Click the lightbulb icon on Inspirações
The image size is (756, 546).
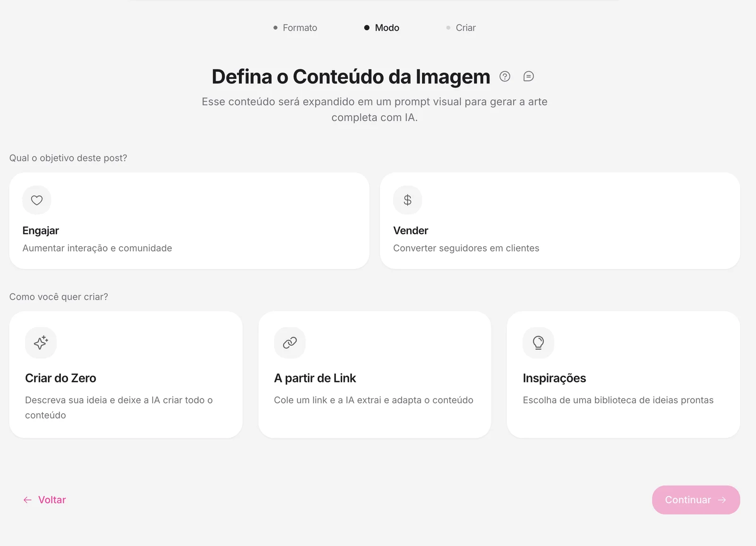tap(538, 342)
